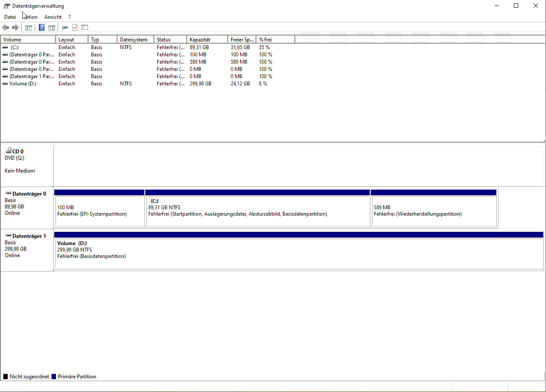Image resolution: width=546 pixels, height=392 pixels.
Task: Open help via blue question mark icon
Action: click(41, 28)
